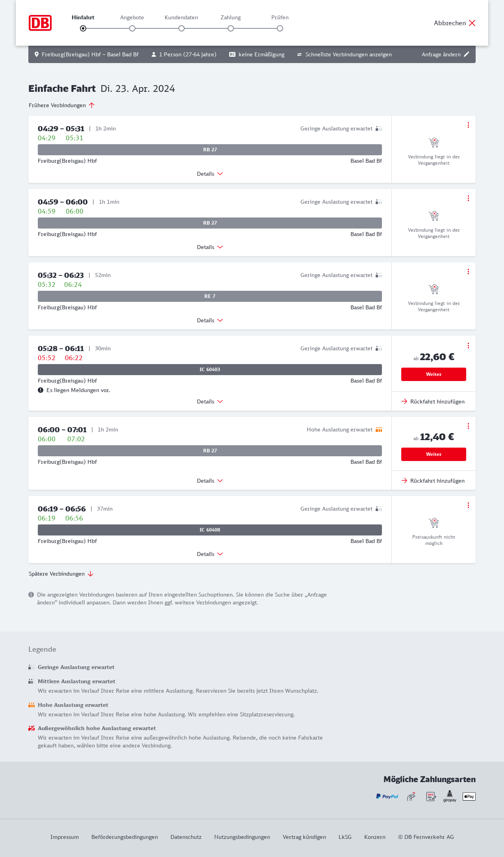Viewport: 504px width, 857px height.
Task: Click high occupancy icon on 06:00 connection
Action: 379,429
